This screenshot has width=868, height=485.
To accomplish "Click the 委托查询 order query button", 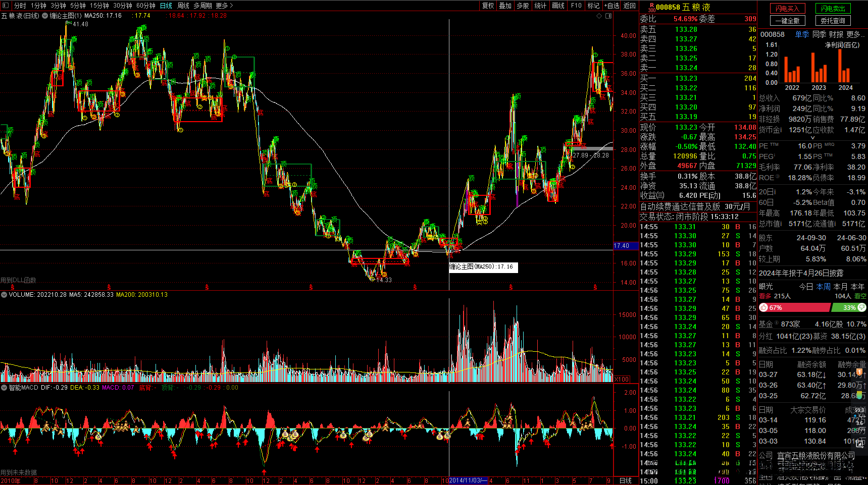I will pyautogui.click(x=833, y=21).
